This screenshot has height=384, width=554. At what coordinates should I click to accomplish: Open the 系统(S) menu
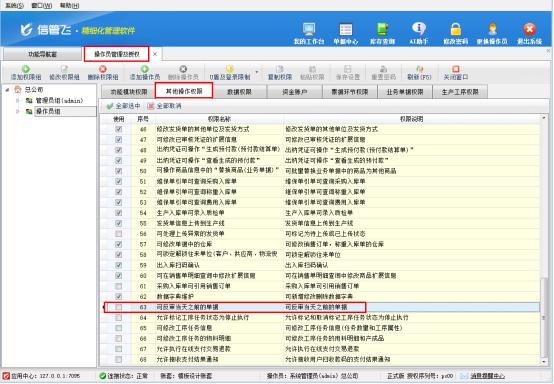14,5
